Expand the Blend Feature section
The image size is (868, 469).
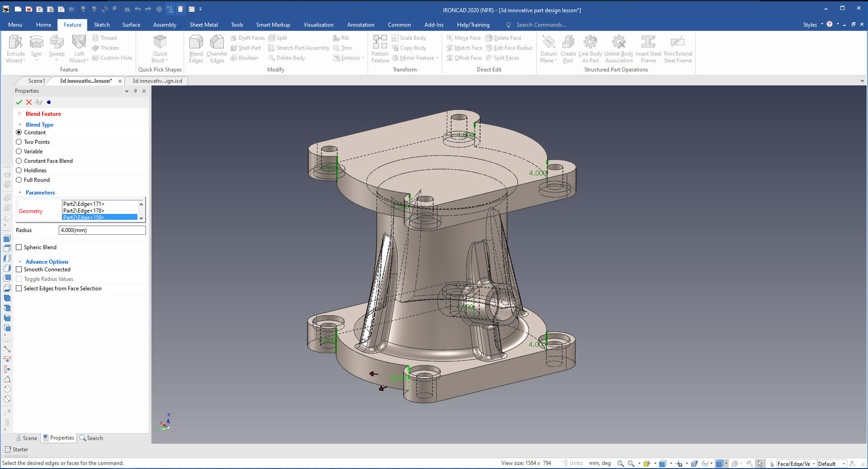[19, 114]
